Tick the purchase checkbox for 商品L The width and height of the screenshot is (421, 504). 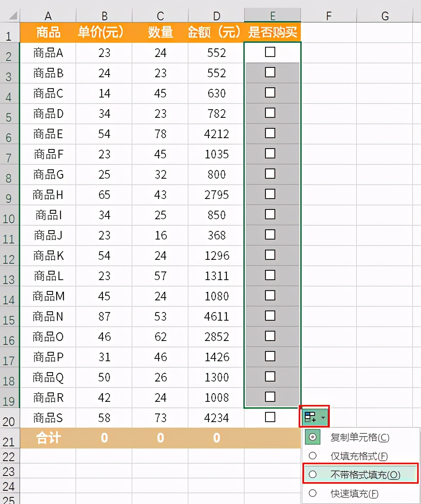[270, 275]
